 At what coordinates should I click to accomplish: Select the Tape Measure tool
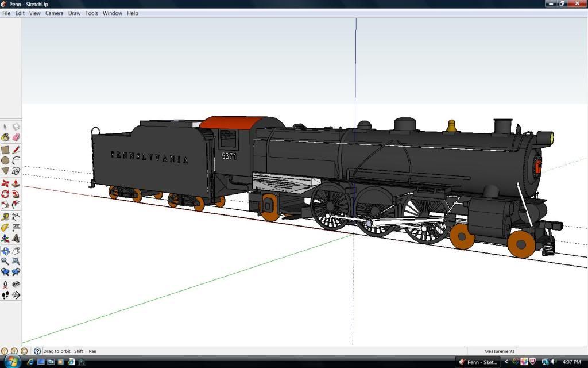5,217
